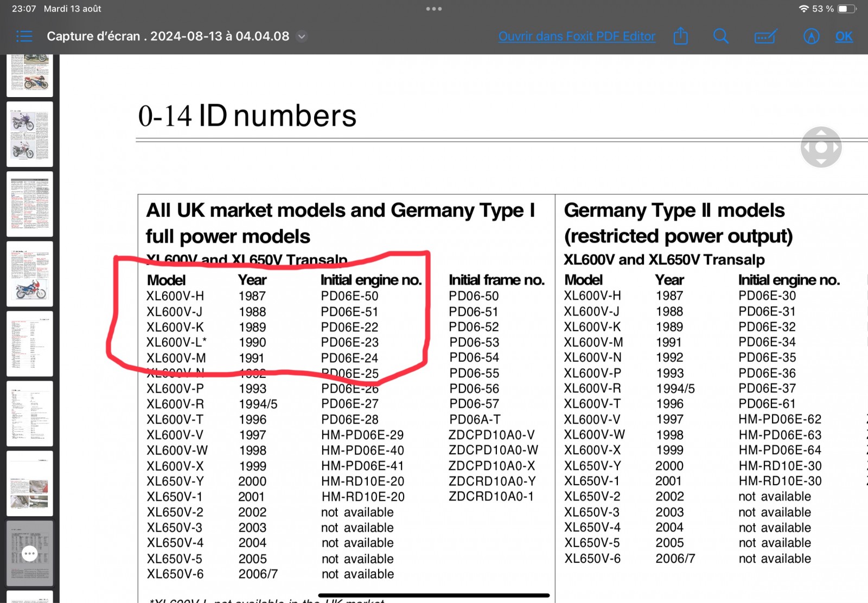868x603 pixels.
Task: Activate the markup pen circle icon
Action: tap(811, 36)
